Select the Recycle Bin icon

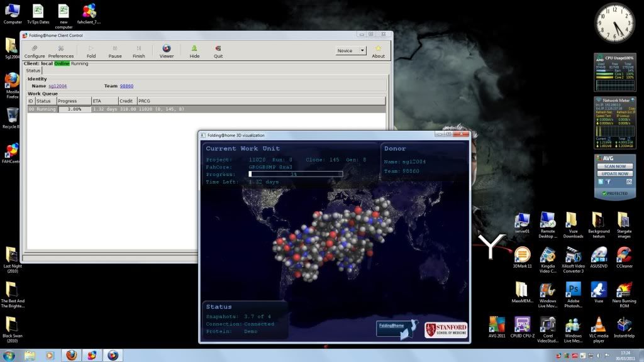[x=12, y=118]
